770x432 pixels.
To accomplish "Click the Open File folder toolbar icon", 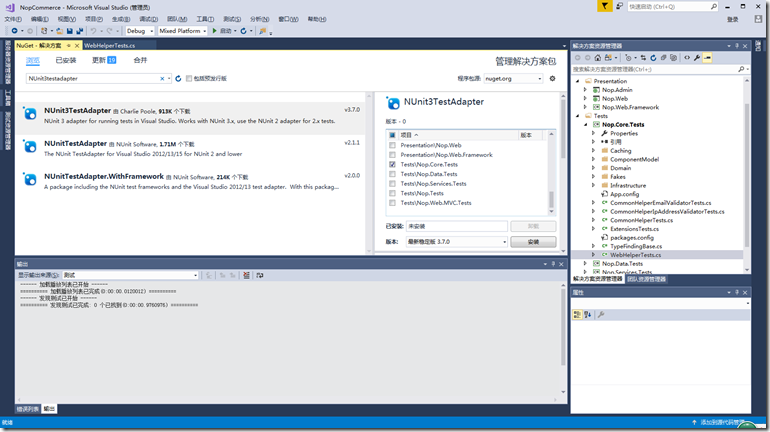I will (x=59, y=31).
